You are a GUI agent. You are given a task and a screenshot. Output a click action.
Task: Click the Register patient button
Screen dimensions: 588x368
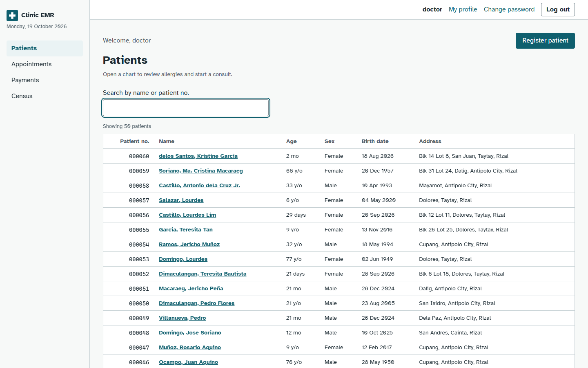pyautogui.click(x=545, y=40)
